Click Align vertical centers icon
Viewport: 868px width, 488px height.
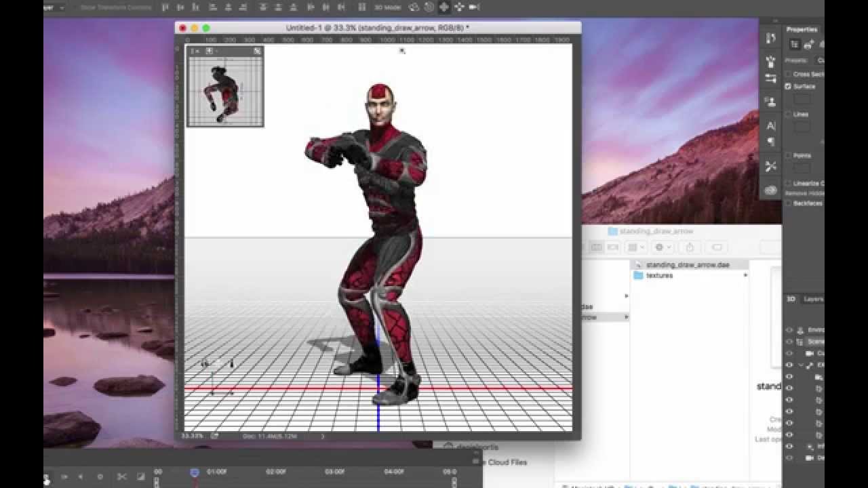181,7
